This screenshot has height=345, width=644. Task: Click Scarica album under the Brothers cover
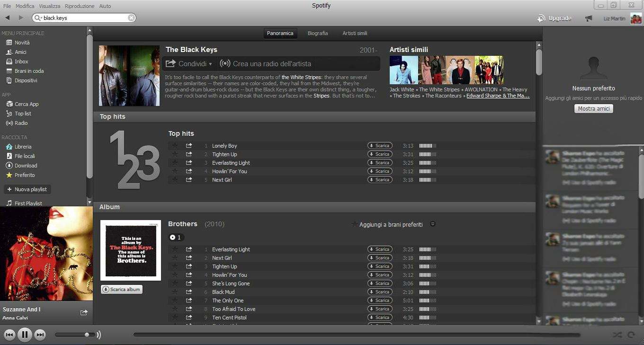click(x=122, y=289)
